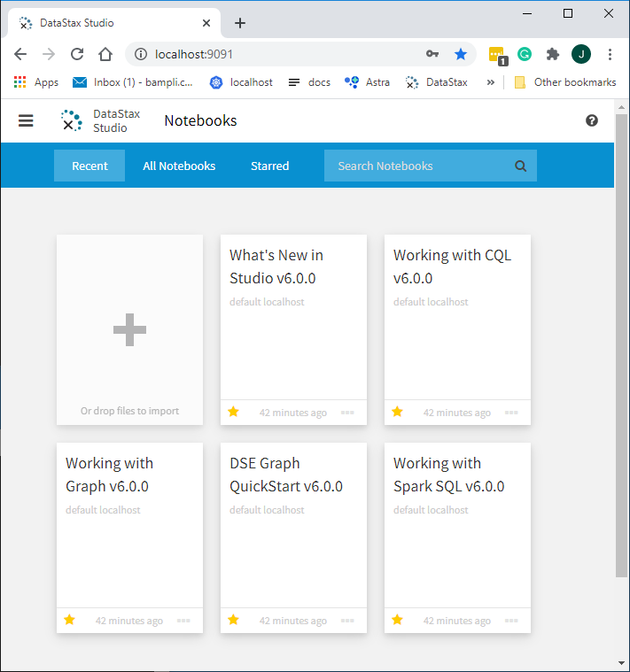Open the localhost bookmark
This screenshot has width=630, height=672.
[241, 82]
